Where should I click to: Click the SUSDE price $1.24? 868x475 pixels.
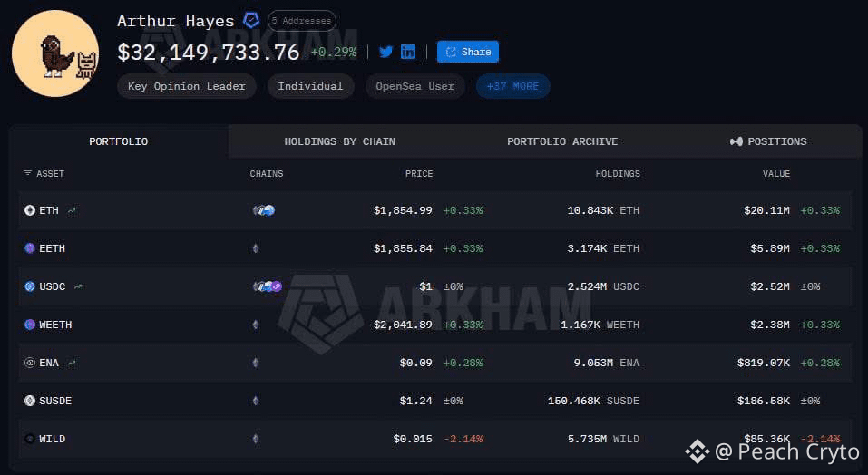click(x=415, y=401)
